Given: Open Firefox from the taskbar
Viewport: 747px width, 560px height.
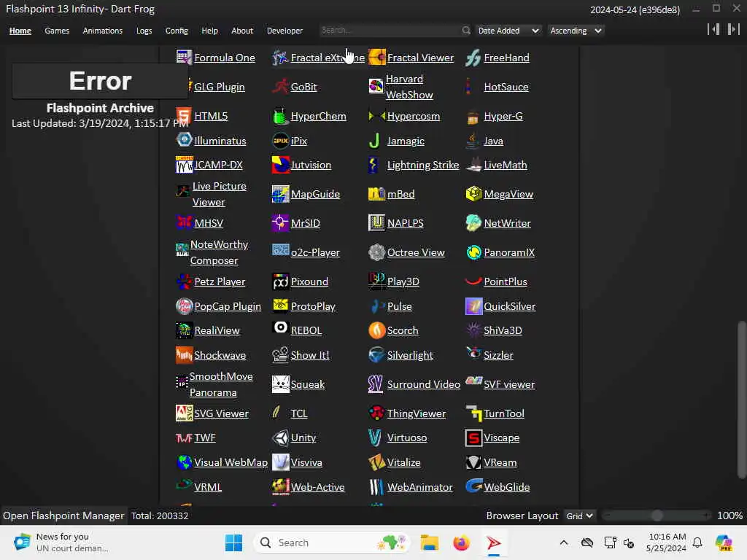Looking at the screenshot, I should pos(461,542).
